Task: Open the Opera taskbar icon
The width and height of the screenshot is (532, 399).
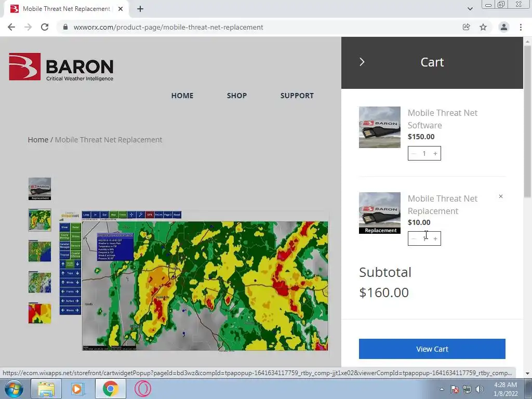Action: pos(142,389)
